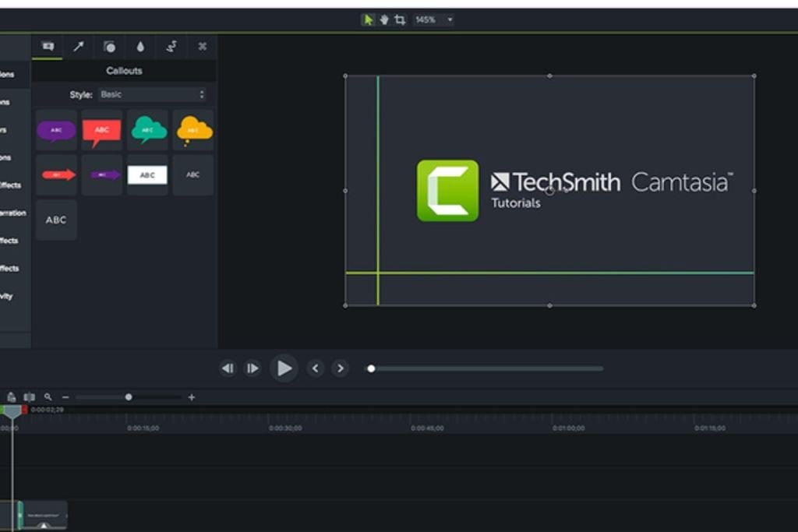Select the arrow Edit tool above the canvas
The width and height of the screenshot is (798, 532).
[x=368, y=19]
